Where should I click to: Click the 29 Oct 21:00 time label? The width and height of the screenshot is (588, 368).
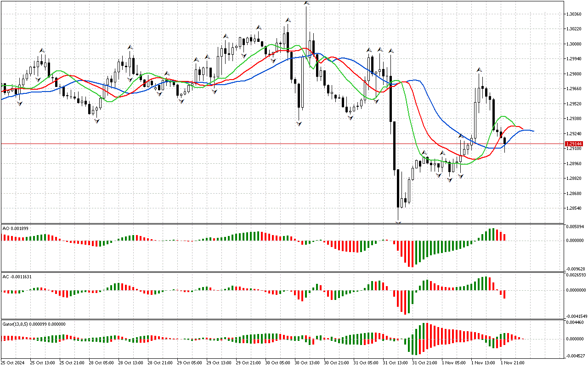tap(248, 362)
